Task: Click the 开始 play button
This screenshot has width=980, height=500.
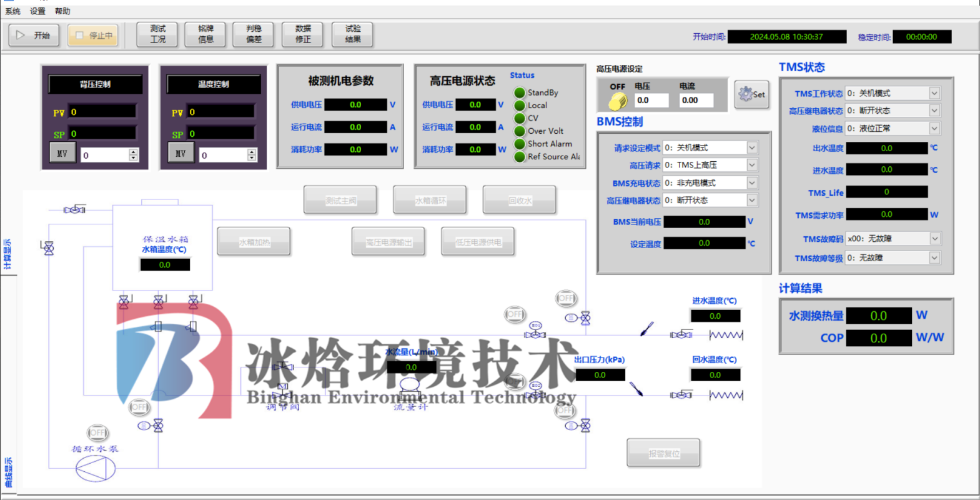Action: pyautogui.click(x=34, y=35)
